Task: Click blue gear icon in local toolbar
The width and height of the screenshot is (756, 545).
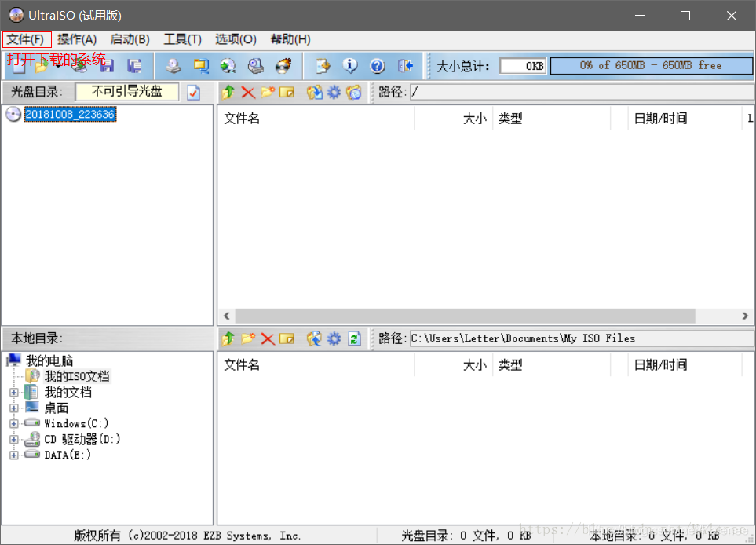Action: (334, 338)
